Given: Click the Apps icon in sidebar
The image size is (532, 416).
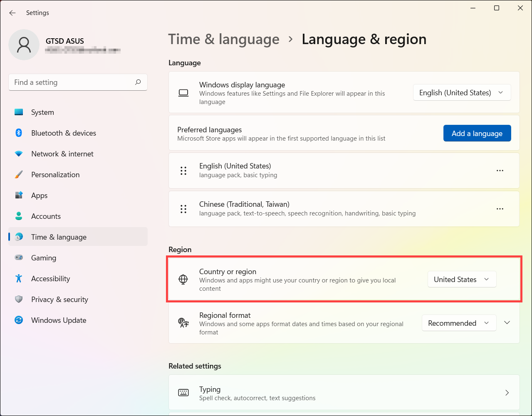Looking at the screenshot, I should click(19, 196).
